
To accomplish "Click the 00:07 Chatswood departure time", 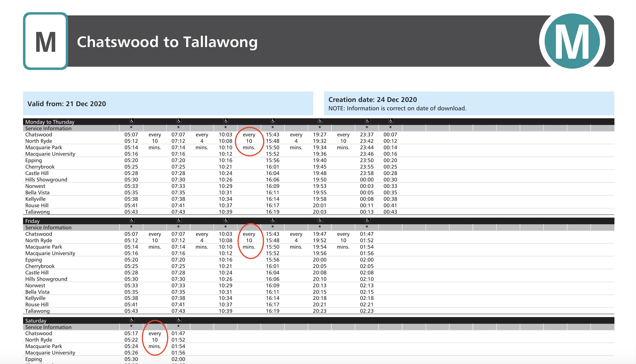I will pyautogui.click(x=390, y=135).
